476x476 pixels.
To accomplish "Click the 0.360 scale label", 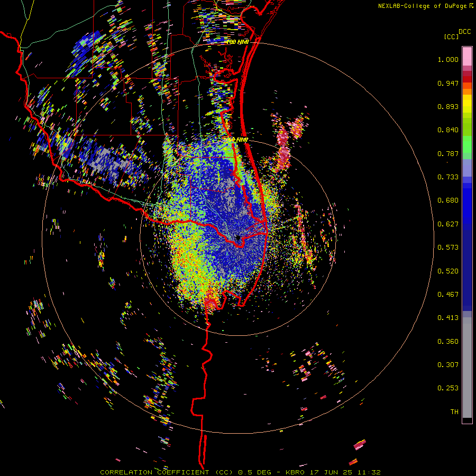I will (x=448, y=342).
